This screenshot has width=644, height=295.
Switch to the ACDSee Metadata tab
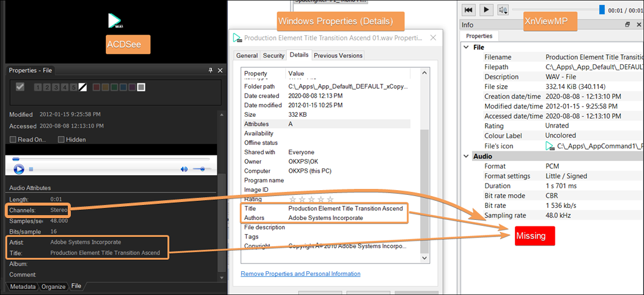click(23, 287)
